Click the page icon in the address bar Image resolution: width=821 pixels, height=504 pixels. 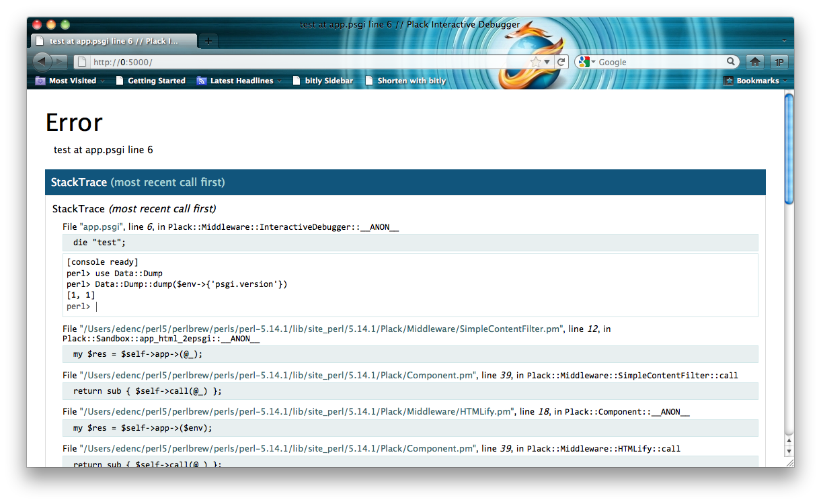point(81,62)
